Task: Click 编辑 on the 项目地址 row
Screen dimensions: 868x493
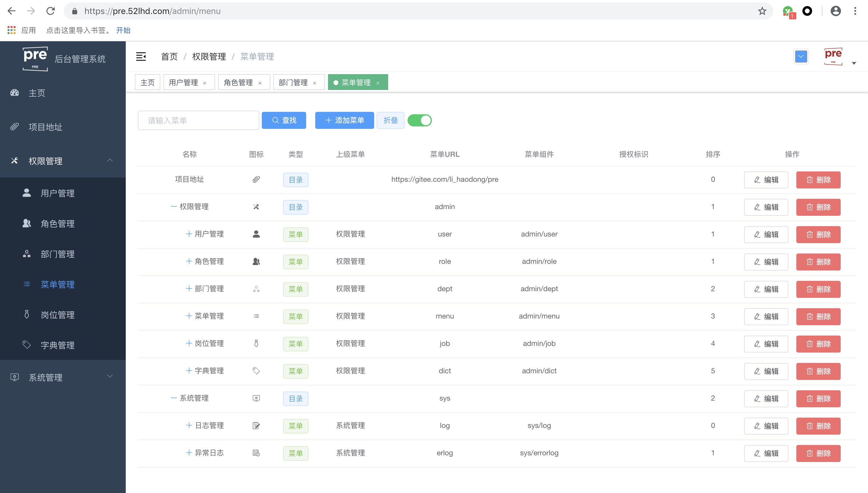Action: click(x=766, y=180)
